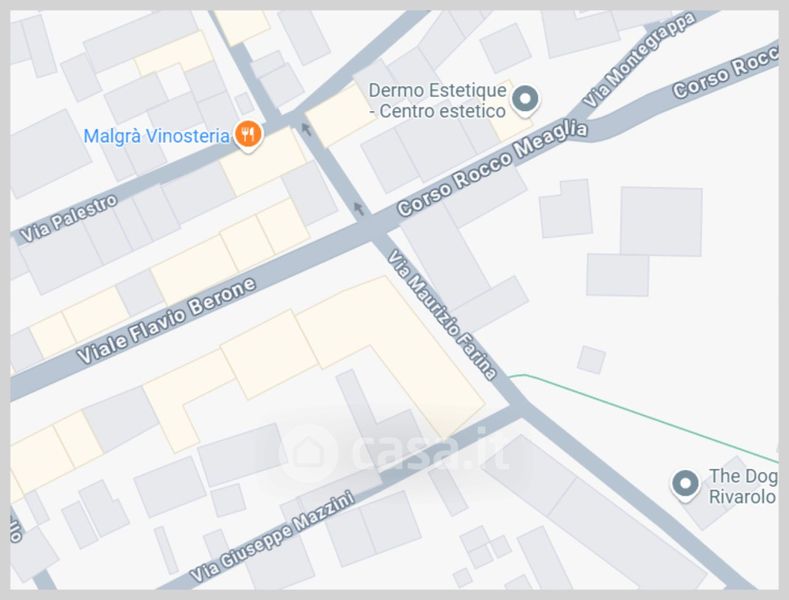This screenshot has width=789, height=600.
Task: Click the central Corso Rocco Meaglia label
Action: [x=492, y=168]
